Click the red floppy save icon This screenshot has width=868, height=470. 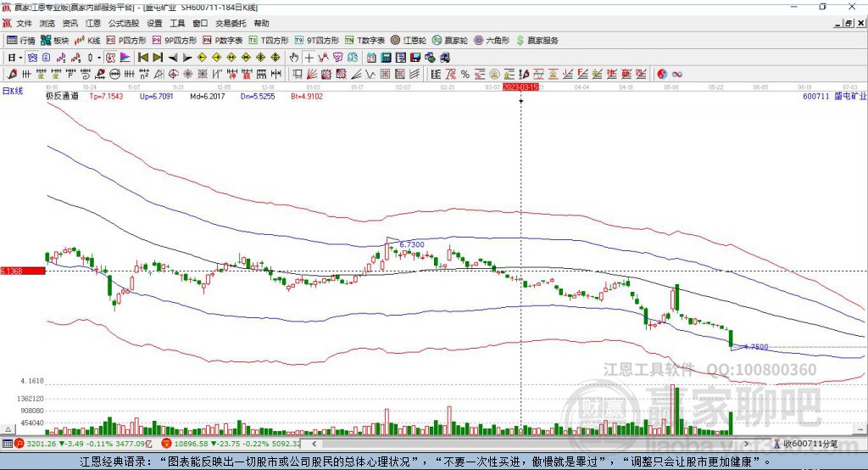[x=415, y=58]
